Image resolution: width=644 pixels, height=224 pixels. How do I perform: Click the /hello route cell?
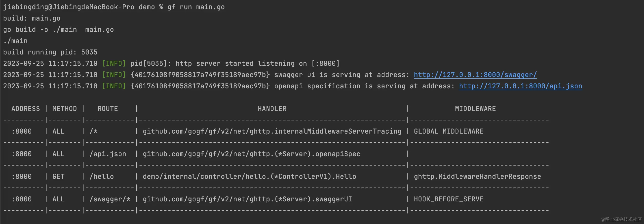pos(101,176)
